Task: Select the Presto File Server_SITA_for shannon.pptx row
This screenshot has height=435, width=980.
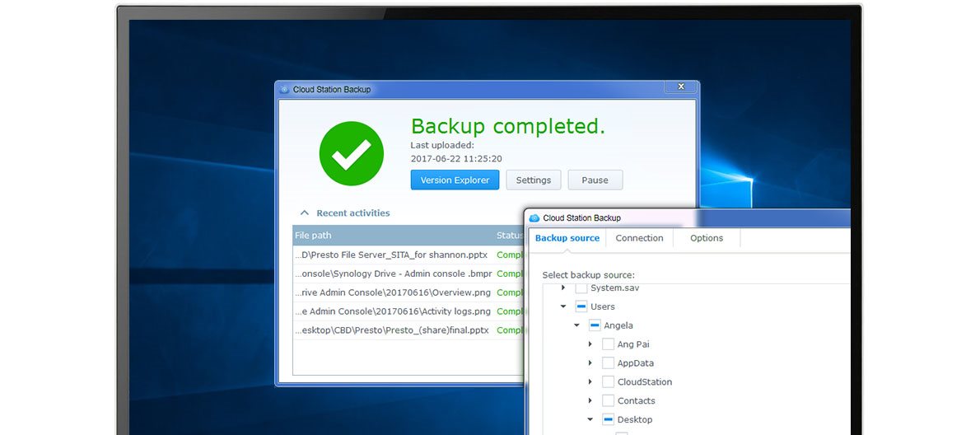Action: 408,255
